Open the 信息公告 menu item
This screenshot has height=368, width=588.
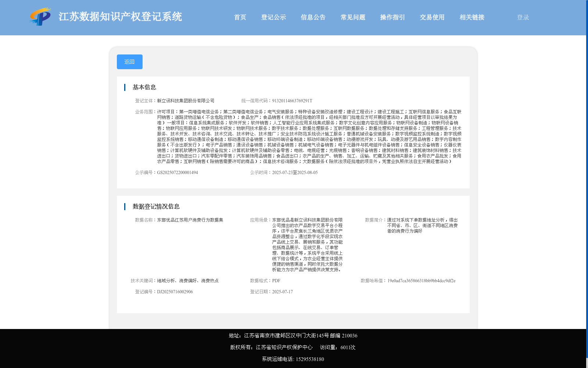point(313,17)
